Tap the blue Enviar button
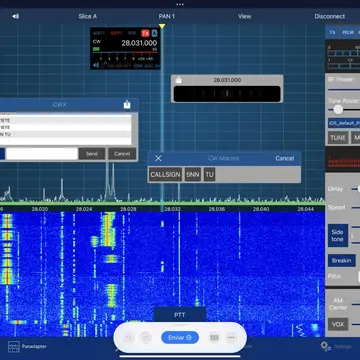Screen dimensions: 360x360 [180, 338]
